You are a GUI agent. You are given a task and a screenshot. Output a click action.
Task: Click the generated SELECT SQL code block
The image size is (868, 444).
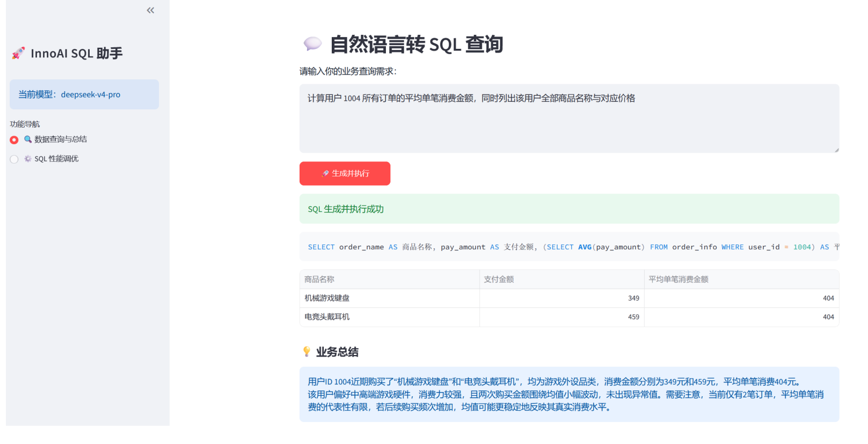tap(569, 247)
